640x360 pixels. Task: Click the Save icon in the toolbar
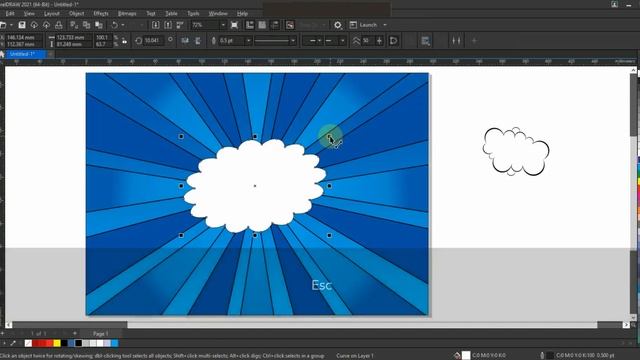[x=22, y=25]
